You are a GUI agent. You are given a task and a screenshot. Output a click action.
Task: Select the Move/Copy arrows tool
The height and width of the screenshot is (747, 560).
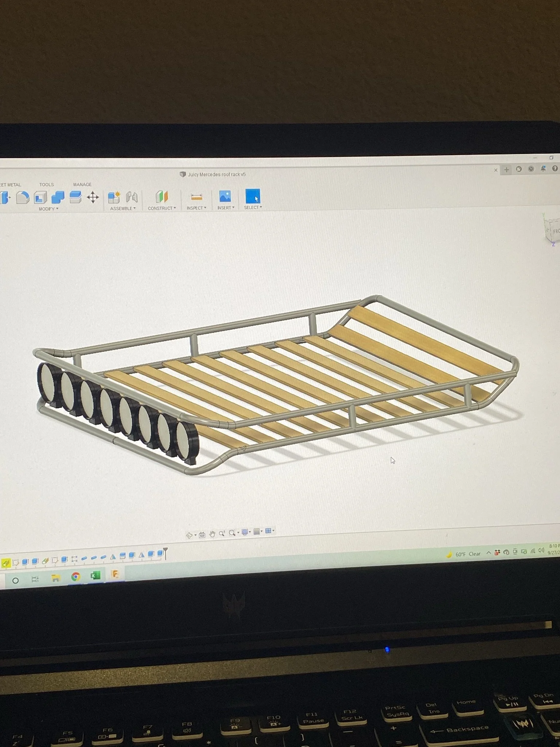(x=93, y=197)
